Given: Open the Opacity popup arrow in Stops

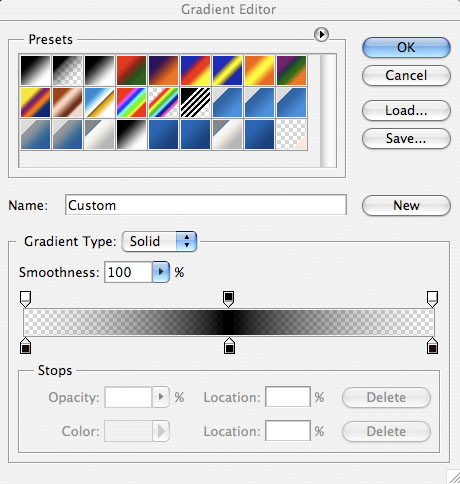Looking at the screenshot, I should 161,397.
